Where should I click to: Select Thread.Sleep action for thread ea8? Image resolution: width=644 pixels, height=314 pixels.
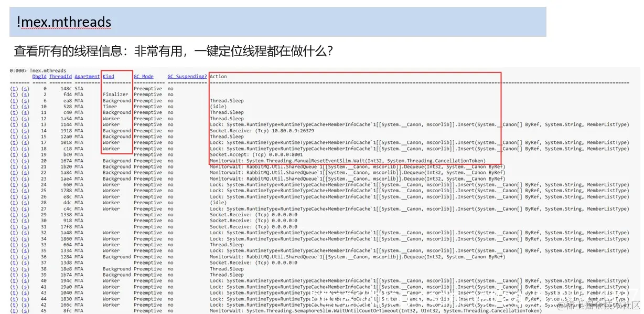[x=227, y=101]
